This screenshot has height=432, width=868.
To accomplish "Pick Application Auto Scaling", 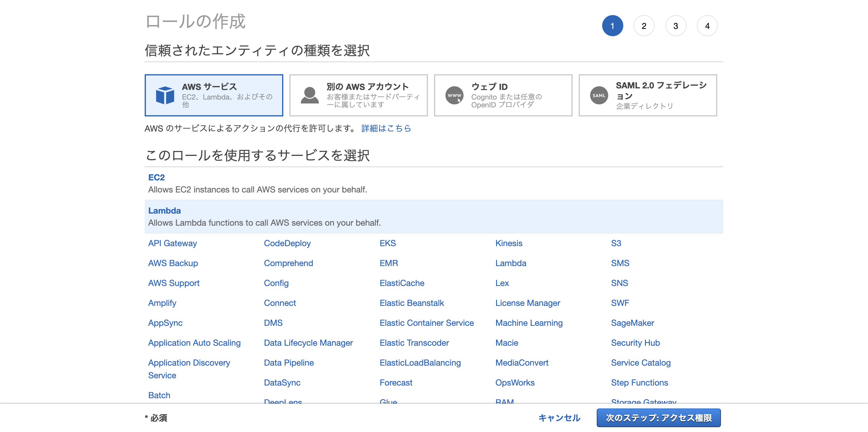I will 194,343.
